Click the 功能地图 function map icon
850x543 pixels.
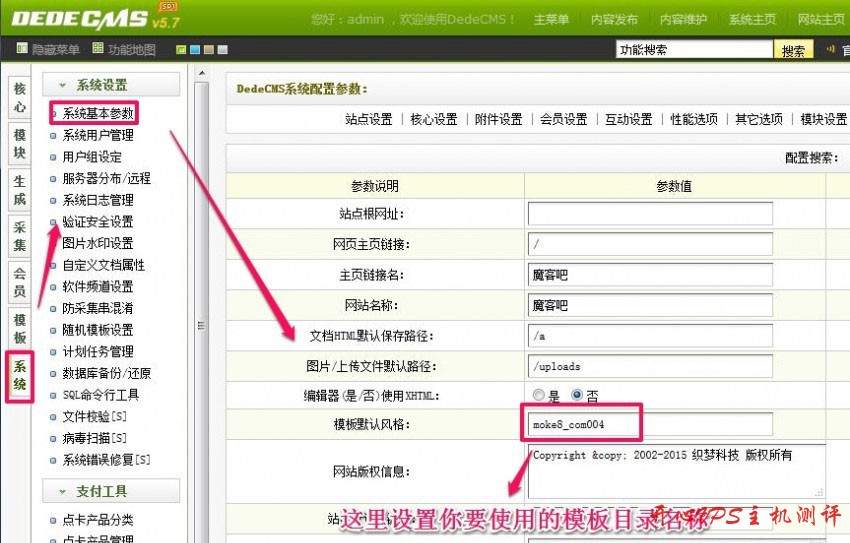pyautogui.click(x=98, y=48)
